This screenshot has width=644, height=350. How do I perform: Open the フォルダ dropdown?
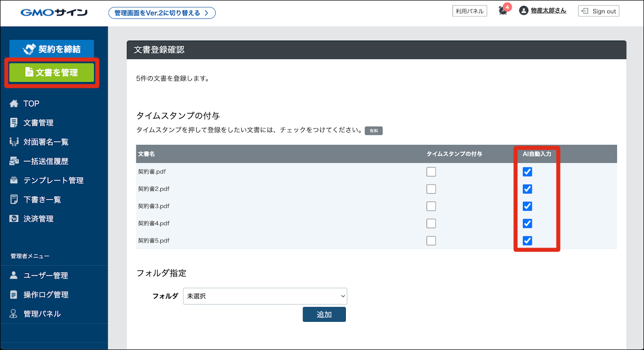[265, 296]
